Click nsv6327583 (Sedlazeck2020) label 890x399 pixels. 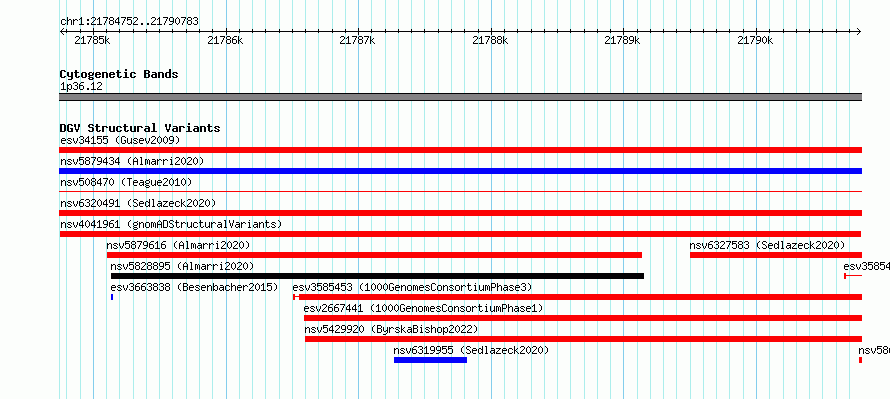[x=767, y=245]
